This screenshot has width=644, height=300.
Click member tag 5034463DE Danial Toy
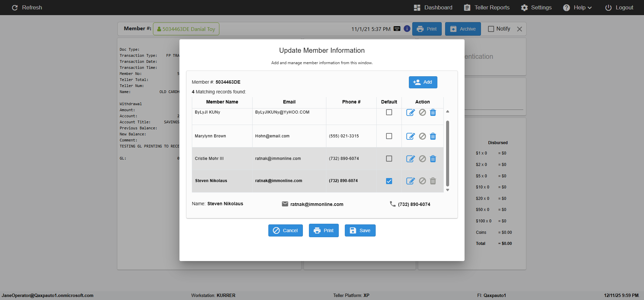(x=186, y=29)
